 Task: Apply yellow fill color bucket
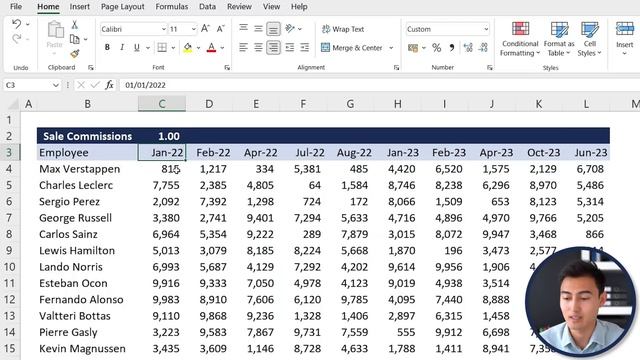188,47
